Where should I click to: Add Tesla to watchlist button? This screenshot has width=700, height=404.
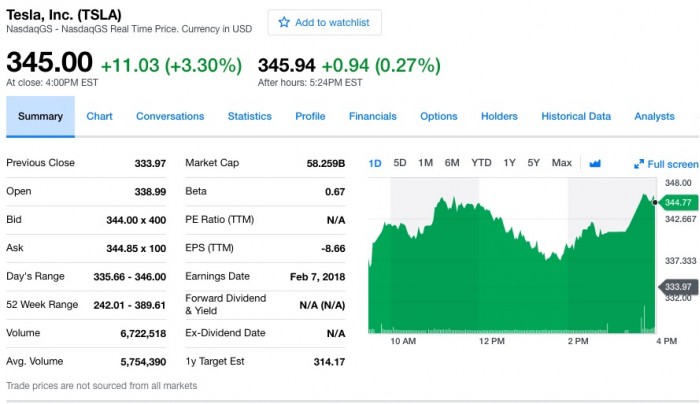pyautogui.click(x=325, y=22)
